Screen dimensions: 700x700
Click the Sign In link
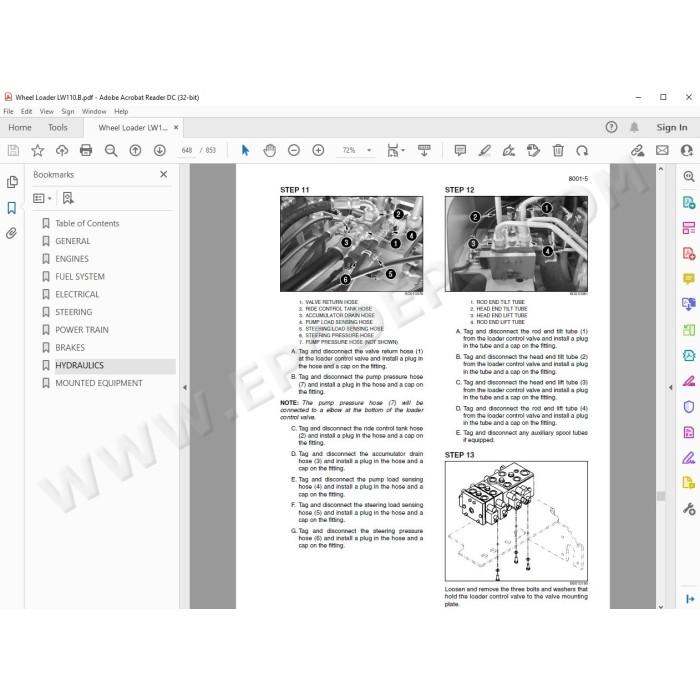(x=672, y=128)
